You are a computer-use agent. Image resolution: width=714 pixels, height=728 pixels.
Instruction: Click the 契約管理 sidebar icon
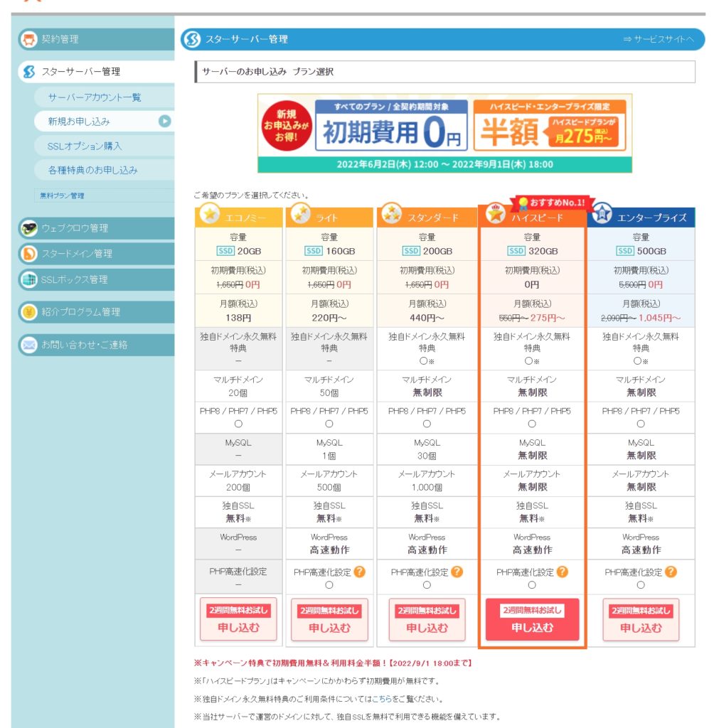(x=28, y=40)
